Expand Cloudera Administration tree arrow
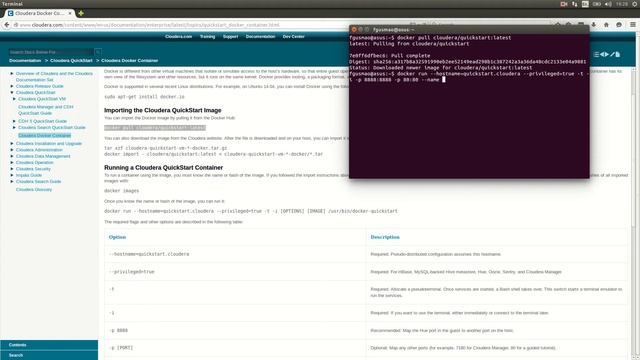Screen dimensions: 640x360 pyautogui.click(x=12, y=150)
